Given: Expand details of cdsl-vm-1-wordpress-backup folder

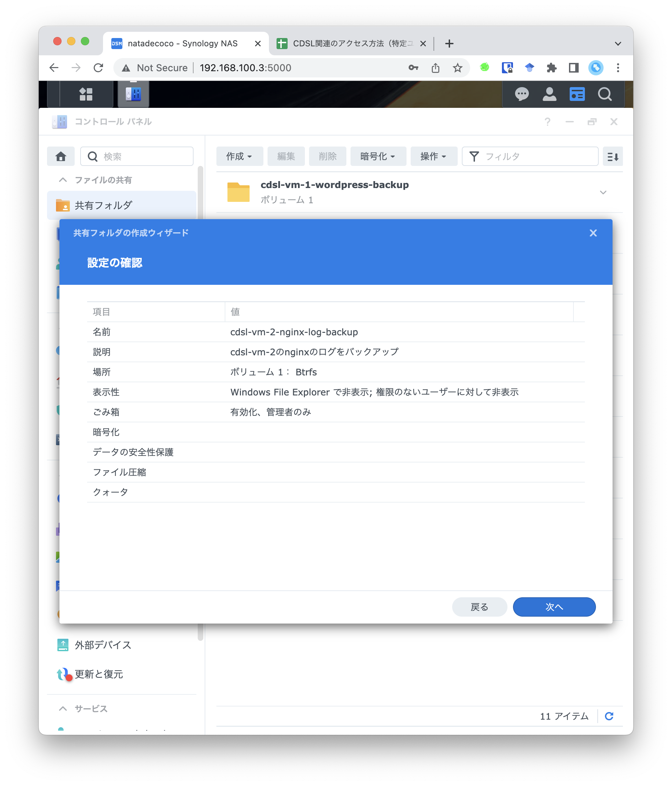Looking at the screenshot, I should [603, 192].
